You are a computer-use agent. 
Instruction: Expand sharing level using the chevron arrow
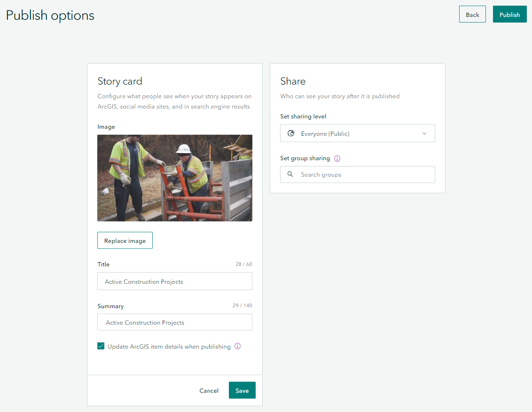[x=424, y=133]
